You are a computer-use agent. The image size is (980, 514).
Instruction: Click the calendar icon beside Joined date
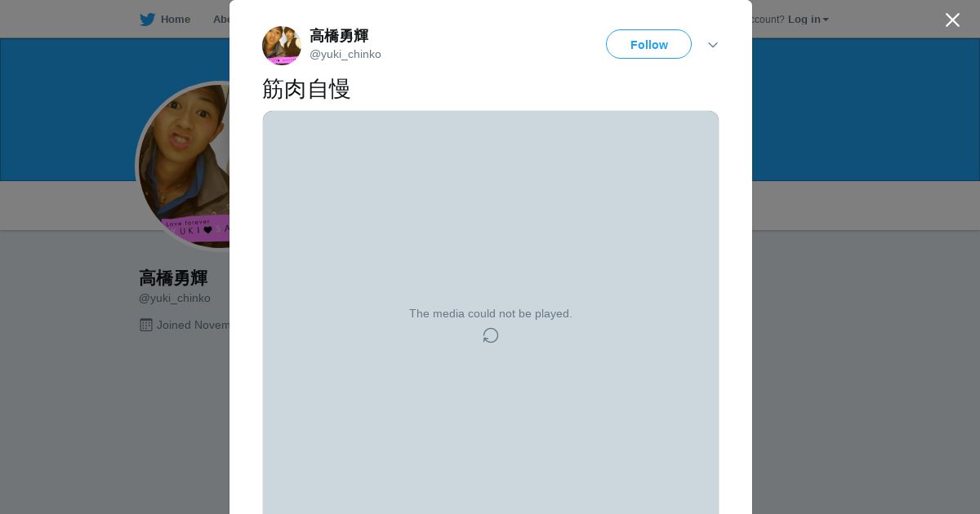point(146,325)
